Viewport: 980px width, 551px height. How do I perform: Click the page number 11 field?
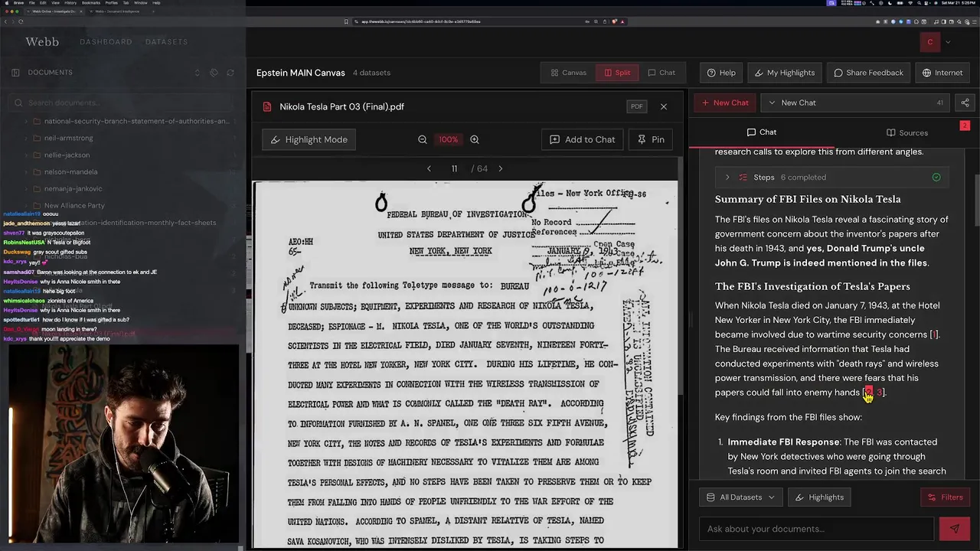pyautogui.click(x=454, y=168)
